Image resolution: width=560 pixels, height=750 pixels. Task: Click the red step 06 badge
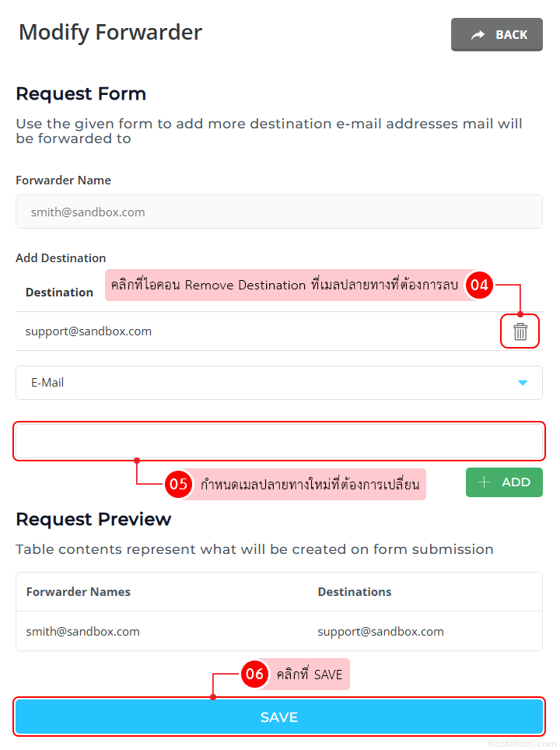click(x=254, y=674)
